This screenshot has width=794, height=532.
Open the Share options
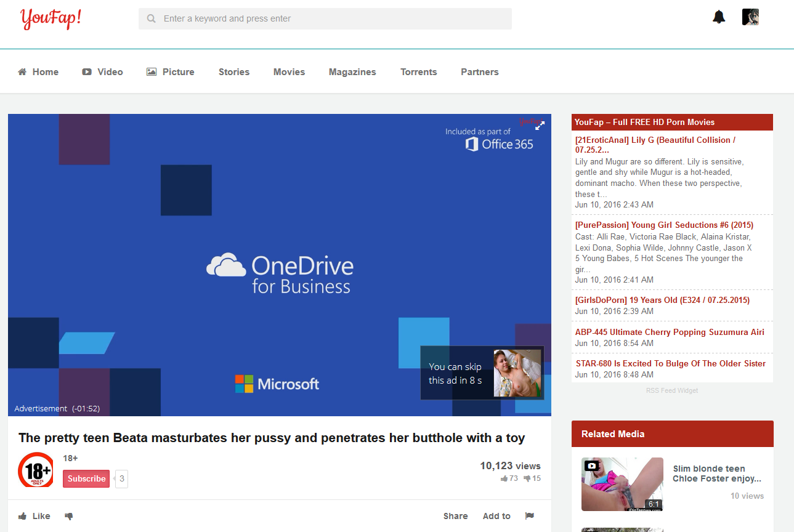tap(456, 516)
